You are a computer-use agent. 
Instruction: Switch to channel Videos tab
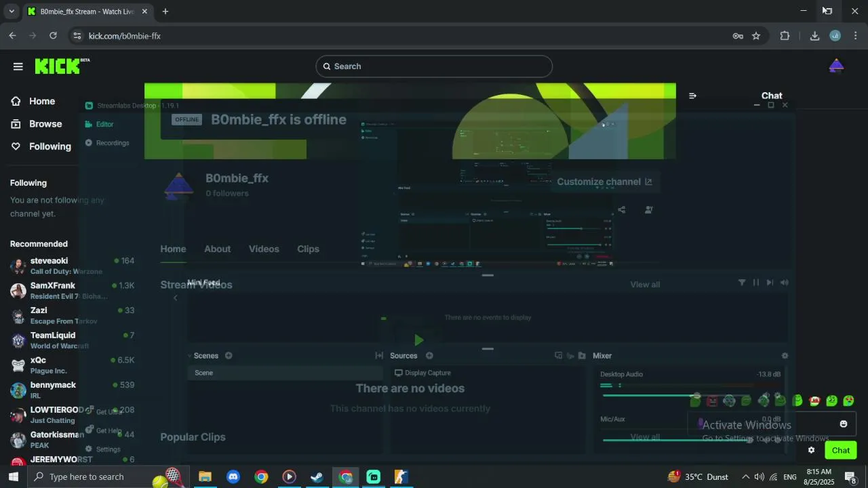[x=264, y=249]
